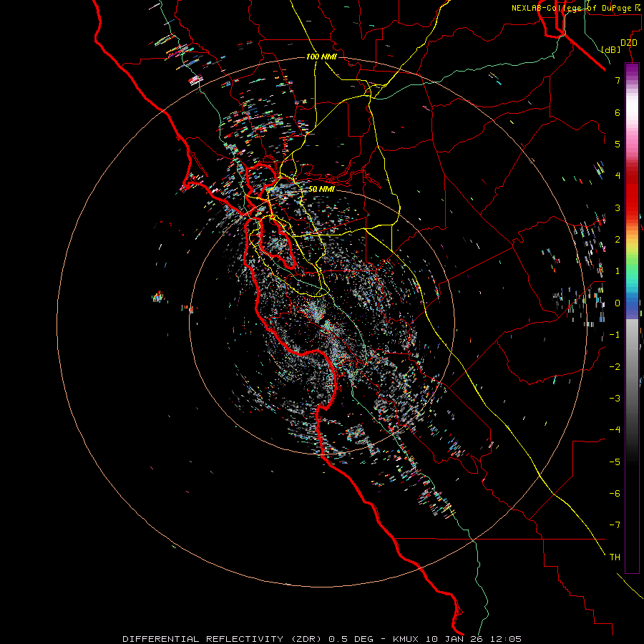Image resolution: width=644 pixels, height=644 pixels.
Task: Click the '4' label on the dB scale
Action: (x=618, y=176)
